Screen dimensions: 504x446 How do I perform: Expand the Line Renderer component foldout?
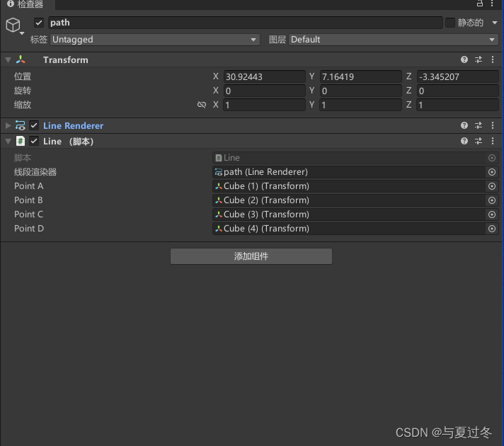point(8,125)
